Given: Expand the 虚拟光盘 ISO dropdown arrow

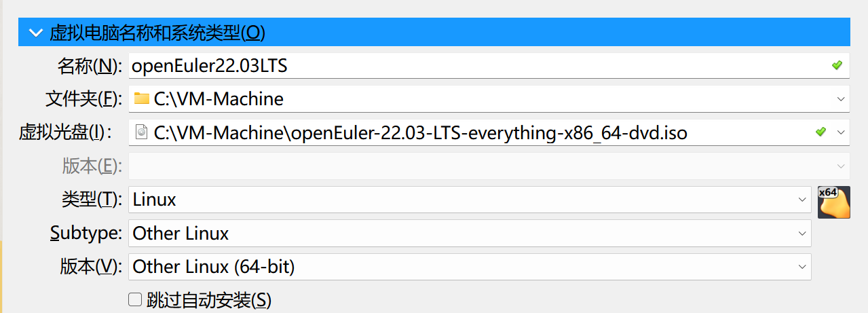Looking at the screenshot, I should click(842, 132).
